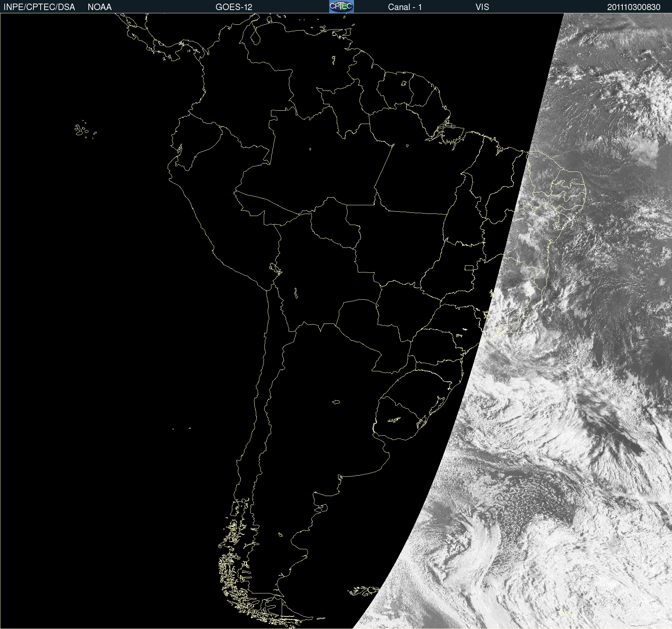Viewport: 672px width, 629px height.
Task: Click the CPTEC logo in header
Action: click(341, 6)
